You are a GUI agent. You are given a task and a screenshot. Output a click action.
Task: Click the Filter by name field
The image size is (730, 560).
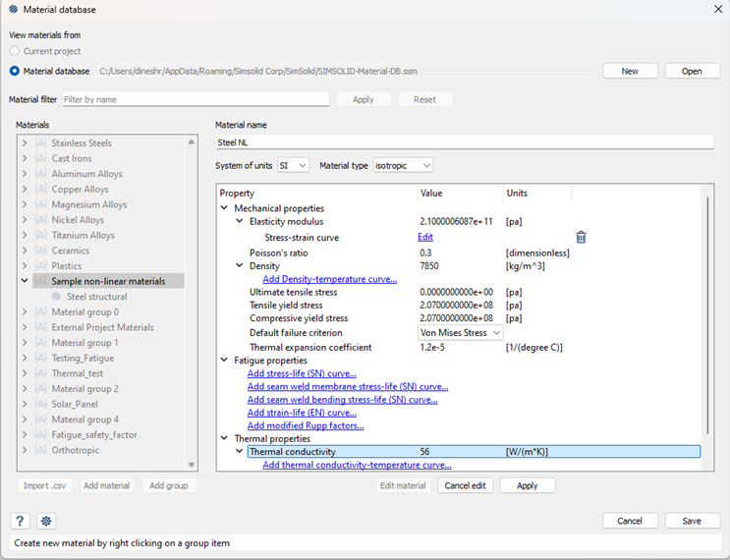pos(196,99)
